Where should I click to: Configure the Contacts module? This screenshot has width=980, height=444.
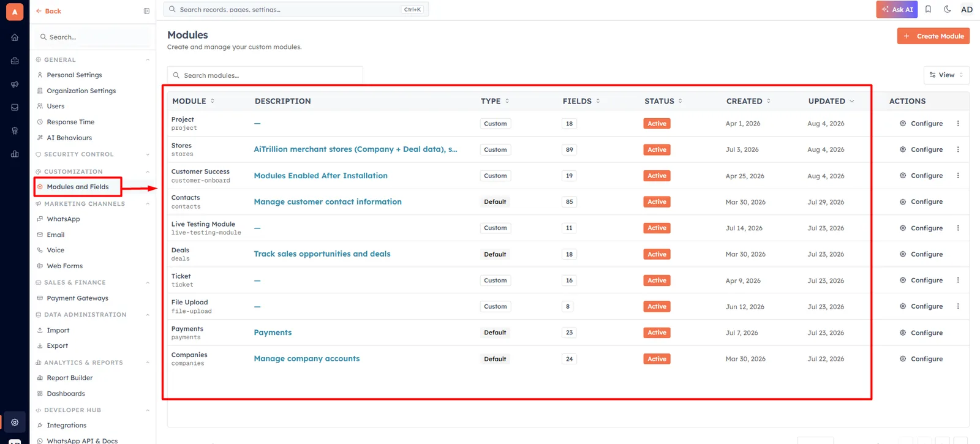921,201
